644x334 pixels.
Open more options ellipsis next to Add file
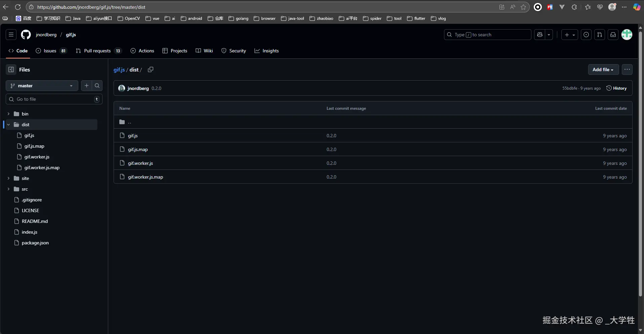(627, 69)
